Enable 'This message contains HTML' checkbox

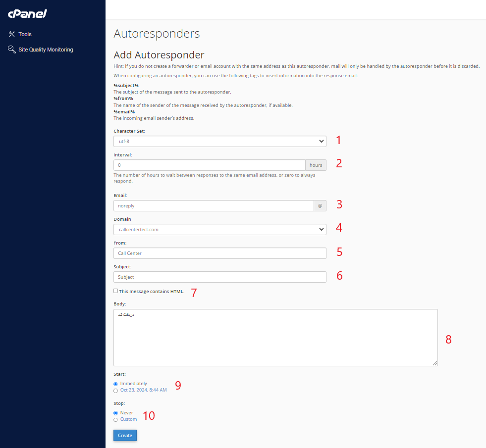(x=116, y=291)
